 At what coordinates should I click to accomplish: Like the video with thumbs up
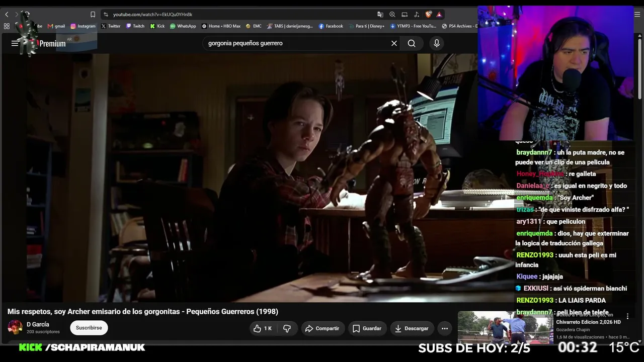263,328
